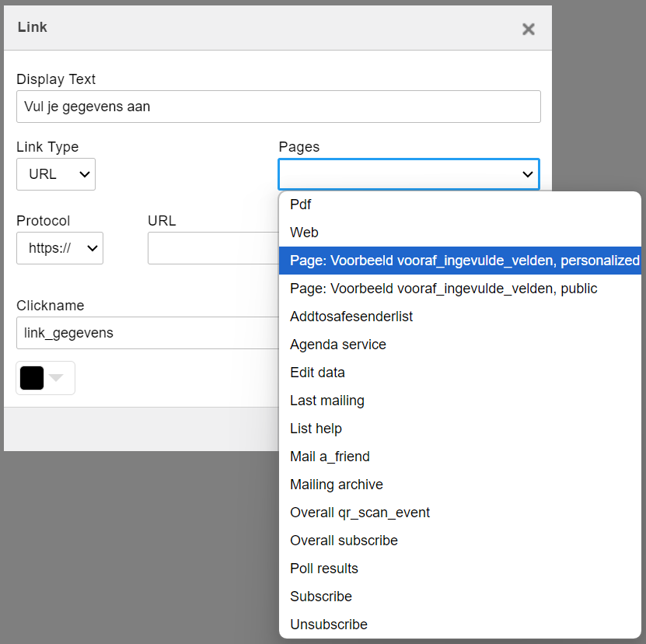Choose Last mailing from dropdown

[326, 401]
